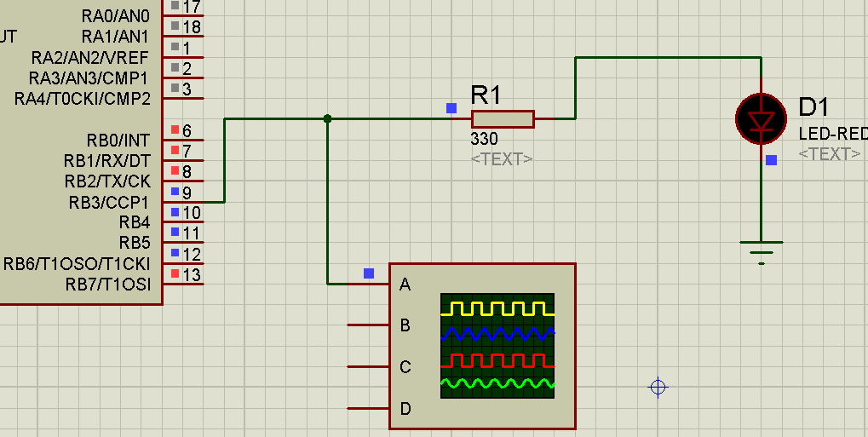The image size is (868, 437).
Task: Click the green sine wave trace
Action: (x=497, y=383)
